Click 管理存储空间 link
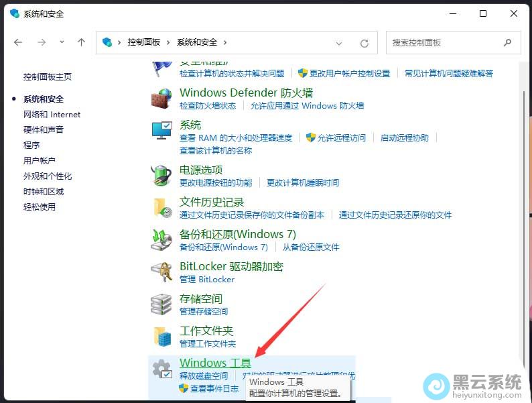Viewport: 532px width, 403px height. pyautogui.click(x=204, y=311)
